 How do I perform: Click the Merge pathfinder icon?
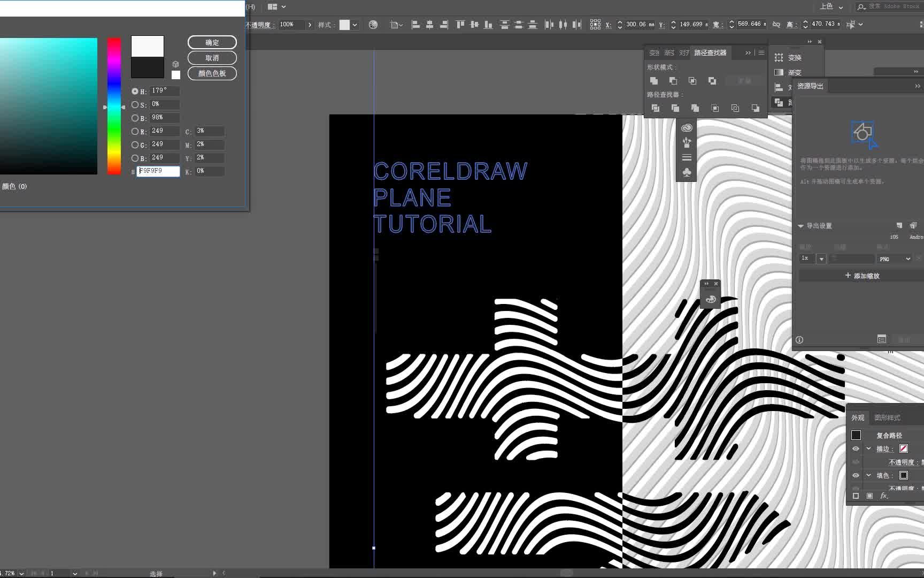pos(695,108)
